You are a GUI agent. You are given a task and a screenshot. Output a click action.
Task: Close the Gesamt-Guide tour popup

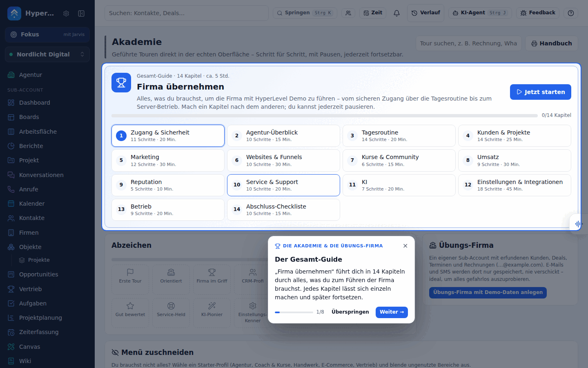(x=405, y=246)
